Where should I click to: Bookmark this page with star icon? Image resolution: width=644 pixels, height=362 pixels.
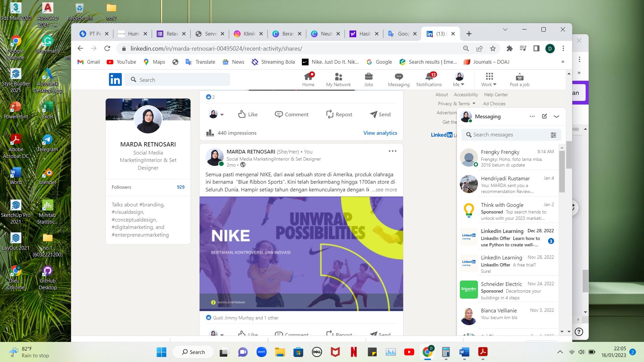point(493,49)
